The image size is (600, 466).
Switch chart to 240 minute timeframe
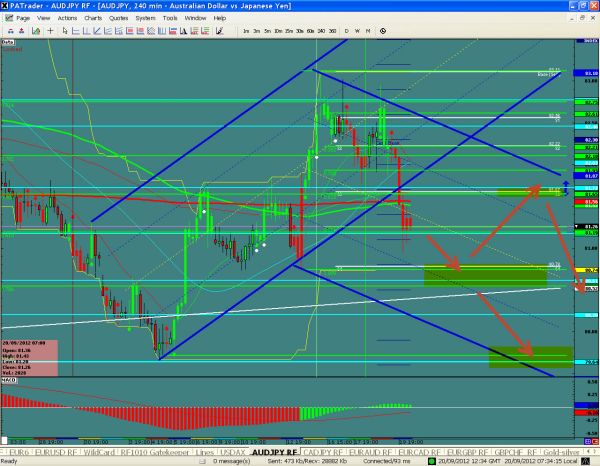click(322, 32)
